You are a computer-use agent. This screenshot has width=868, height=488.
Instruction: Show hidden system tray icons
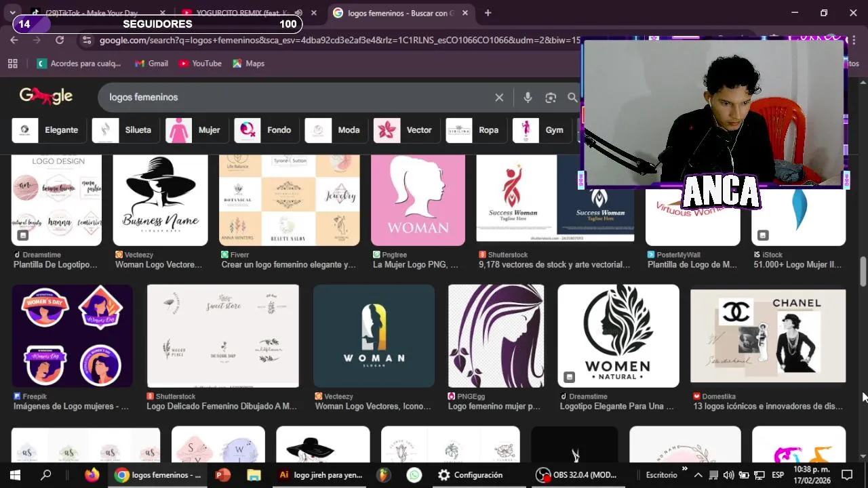coord(698,475)
